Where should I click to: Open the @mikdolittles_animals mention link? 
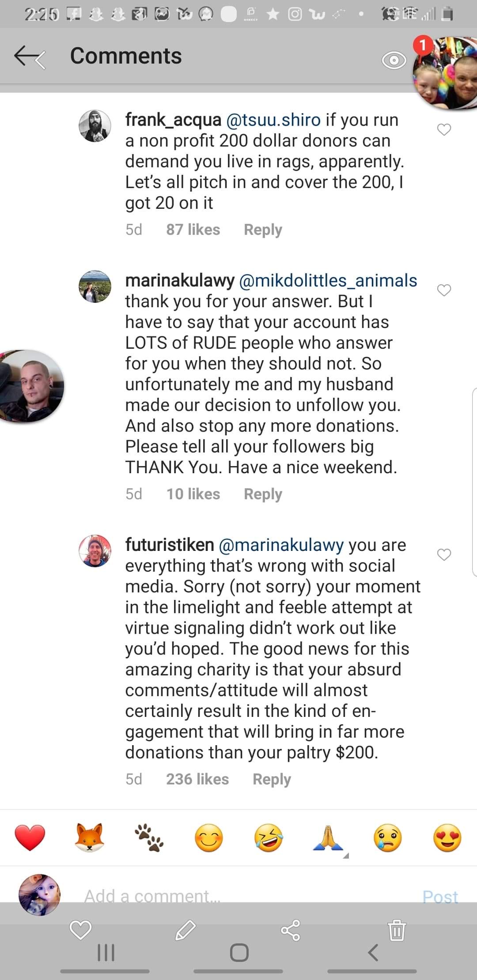328,280
